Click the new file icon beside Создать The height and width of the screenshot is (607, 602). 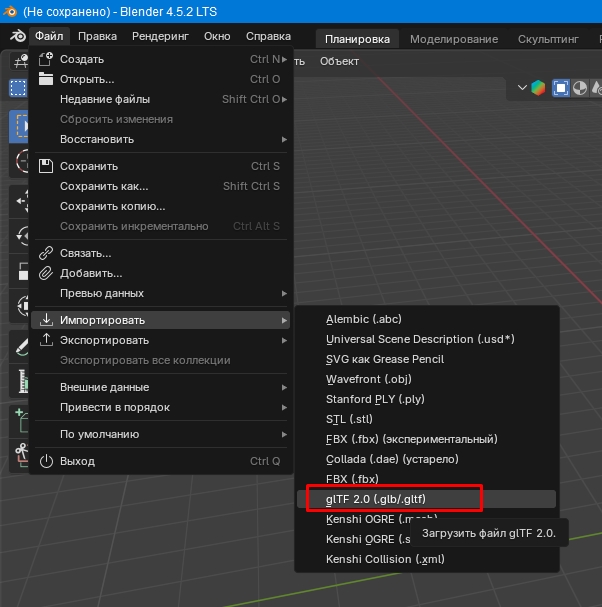click(x=46, y=59)
